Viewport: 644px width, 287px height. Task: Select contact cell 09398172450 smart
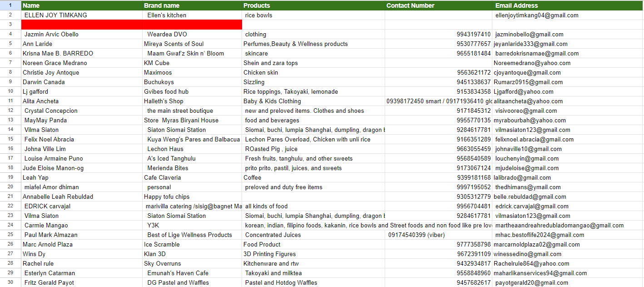click(x=439, y=101)
